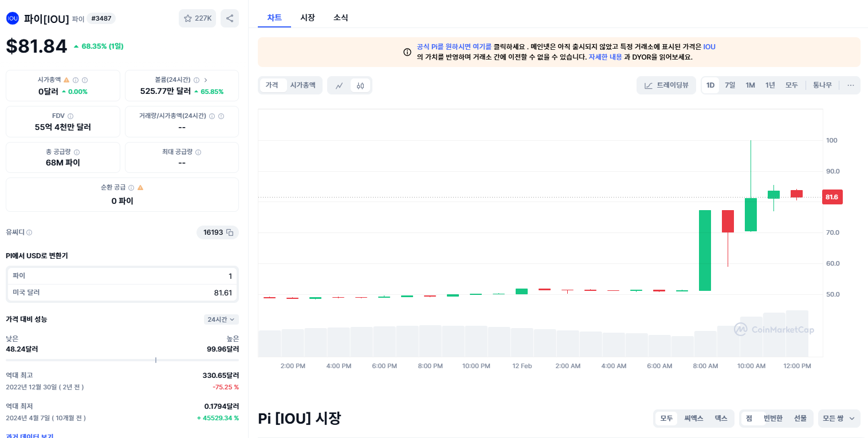Screen dimensions: 868x438
Task: Click the tall green candle at 8:00 AM
Action: pos(705,250)
